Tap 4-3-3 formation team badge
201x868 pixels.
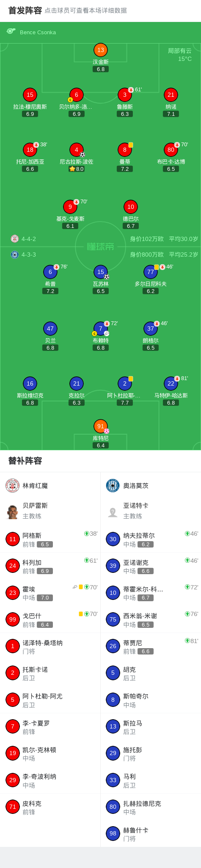point(15,255)
